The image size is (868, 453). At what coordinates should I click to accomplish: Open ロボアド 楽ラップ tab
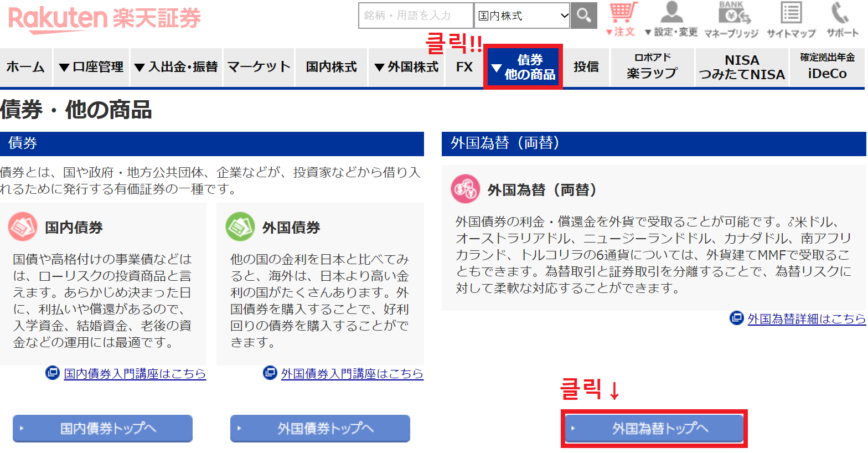pyautogui.click(x=653, y=67)
